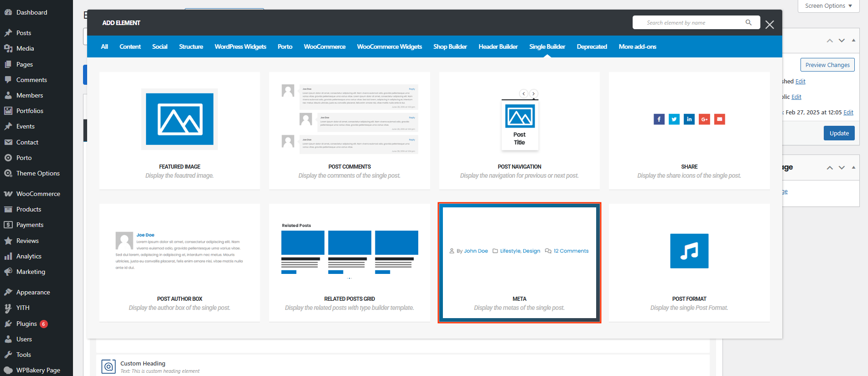Add the Post Format element
This screenshot has width=868, height=376.
(689, 263)
